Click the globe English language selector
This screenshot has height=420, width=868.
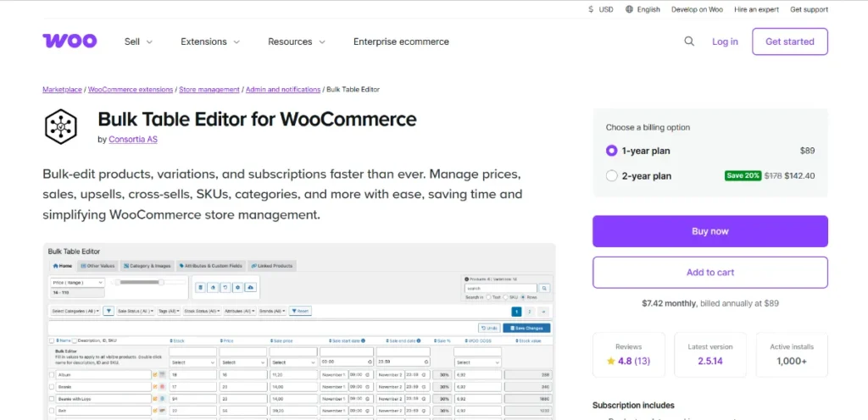643,9
